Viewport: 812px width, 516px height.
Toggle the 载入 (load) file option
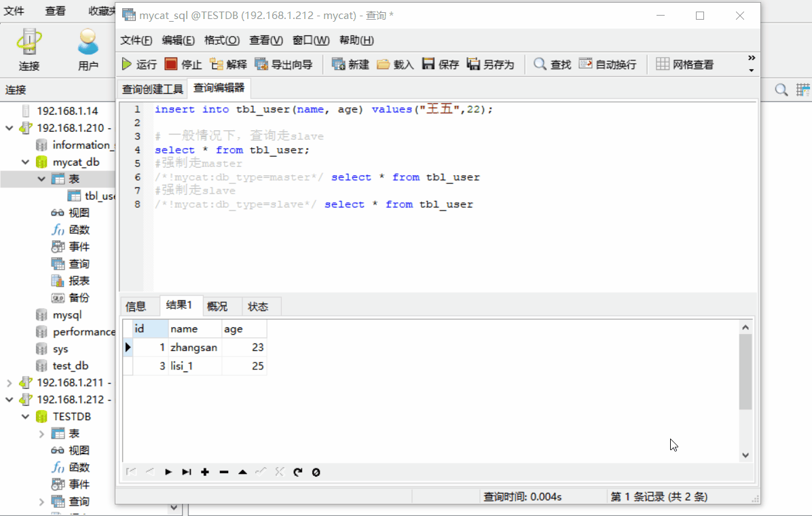pos(395,64)
